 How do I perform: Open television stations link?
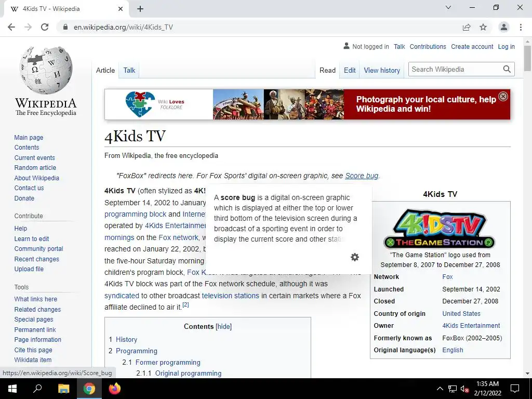(x=230, y=296)
